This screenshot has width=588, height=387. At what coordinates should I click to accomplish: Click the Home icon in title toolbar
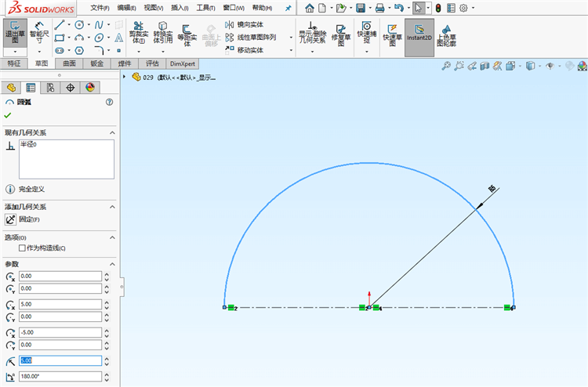click(310, 8)
